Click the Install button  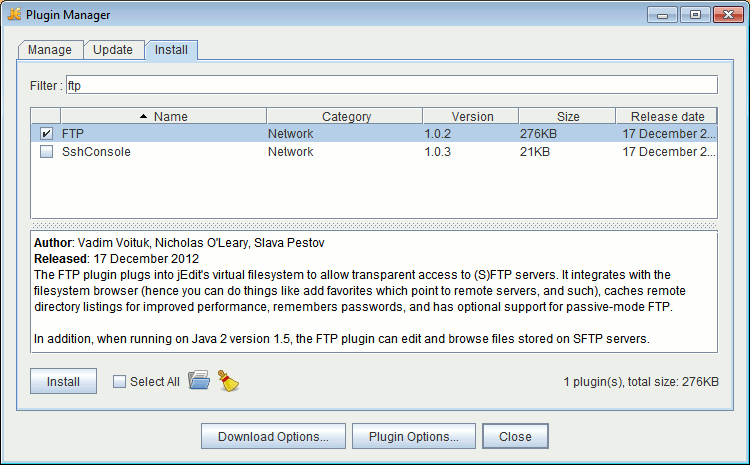(63, 381)
